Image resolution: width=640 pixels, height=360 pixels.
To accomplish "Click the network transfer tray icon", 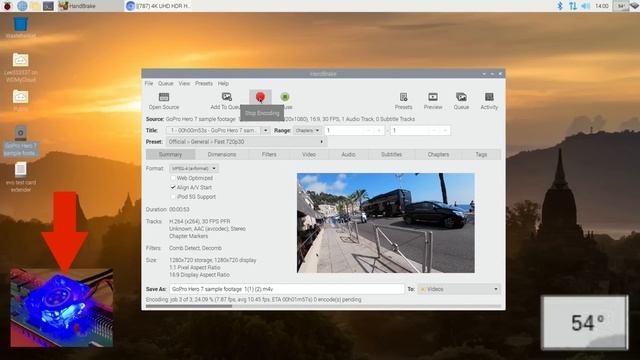I will [573, 6].
